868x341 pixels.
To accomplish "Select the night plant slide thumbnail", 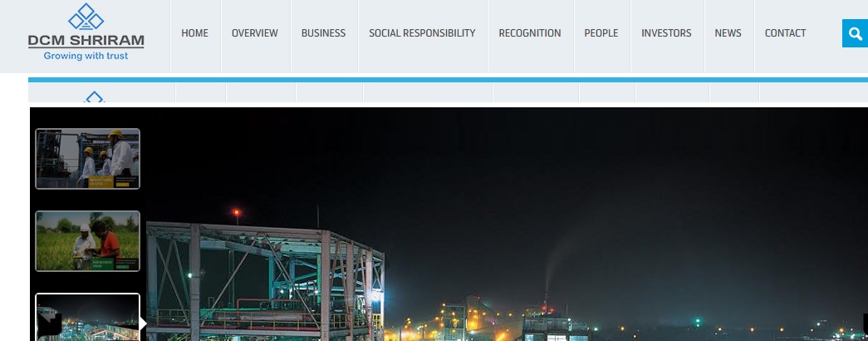I will click(x=87, y=317).
